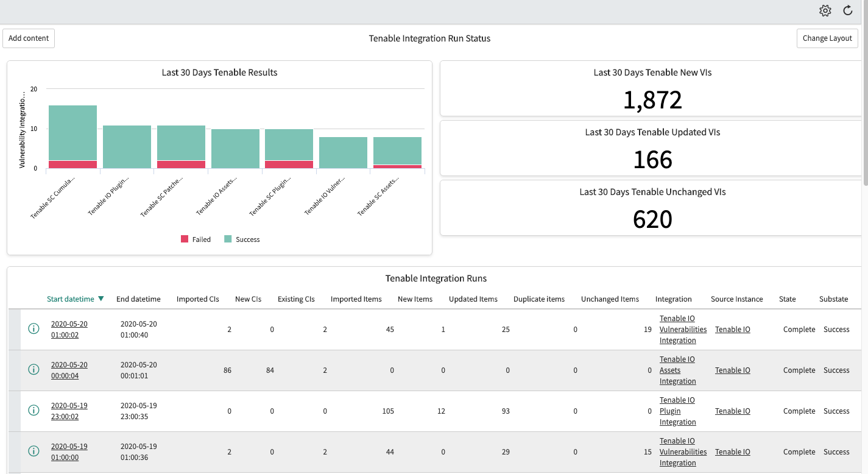Click the Duplicate items column header
The height and width of the screenshot is (474, 868).
[x=539, y=299]
